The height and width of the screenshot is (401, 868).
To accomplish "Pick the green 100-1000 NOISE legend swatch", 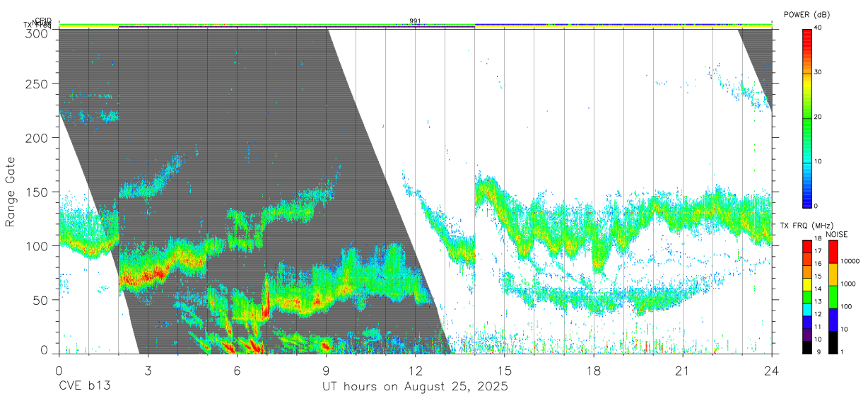I will 833,297.
